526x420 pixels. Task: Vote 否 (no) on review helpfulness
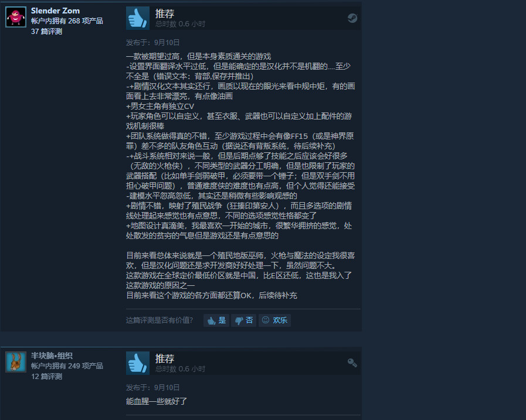[x=244, y=320]
